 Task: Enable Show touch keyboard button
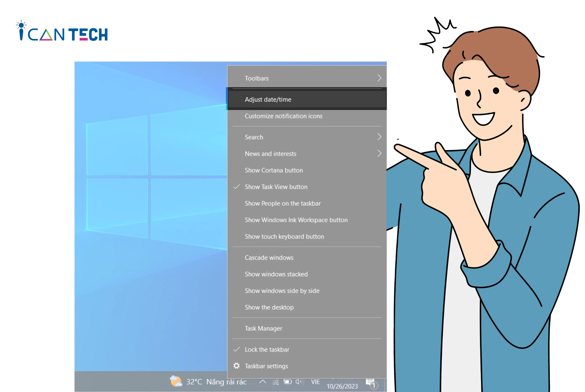(x=307, y=237)
